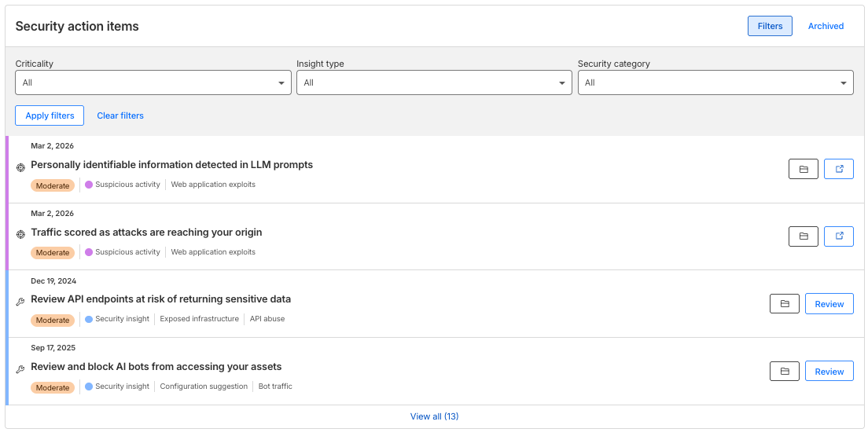Review the block AI bots item

click(x=829, y=372)
